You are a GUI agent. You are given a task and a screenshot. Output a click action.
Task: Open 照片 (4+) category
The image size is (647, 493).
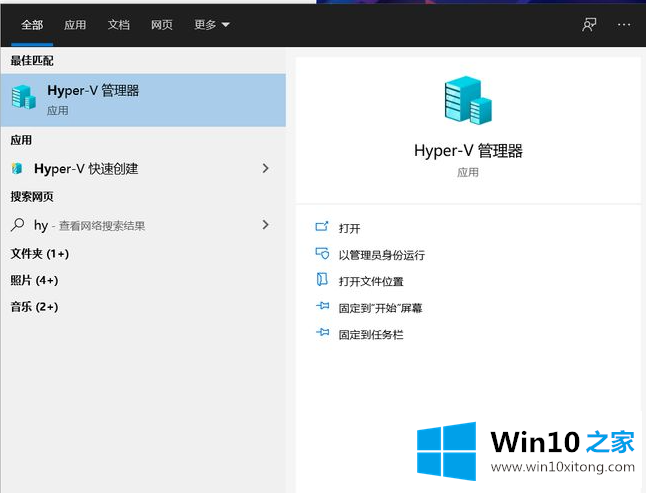point(34,281)
